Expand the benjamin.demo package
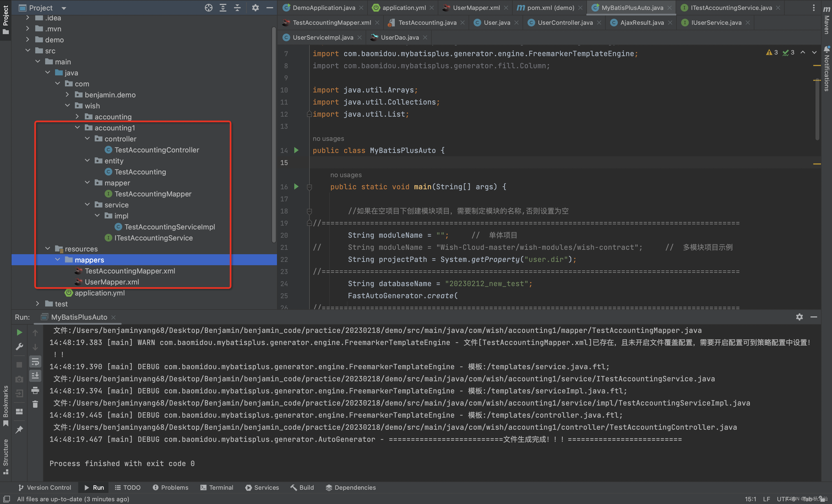This screenshot has width=832, height=504. click(x=67, y=95)
